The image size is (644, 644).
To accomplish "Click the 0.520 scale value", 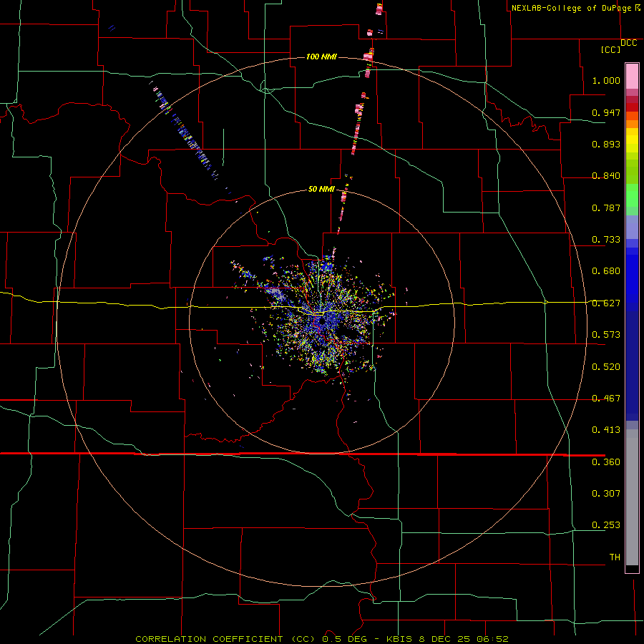I will coord(606,367).
